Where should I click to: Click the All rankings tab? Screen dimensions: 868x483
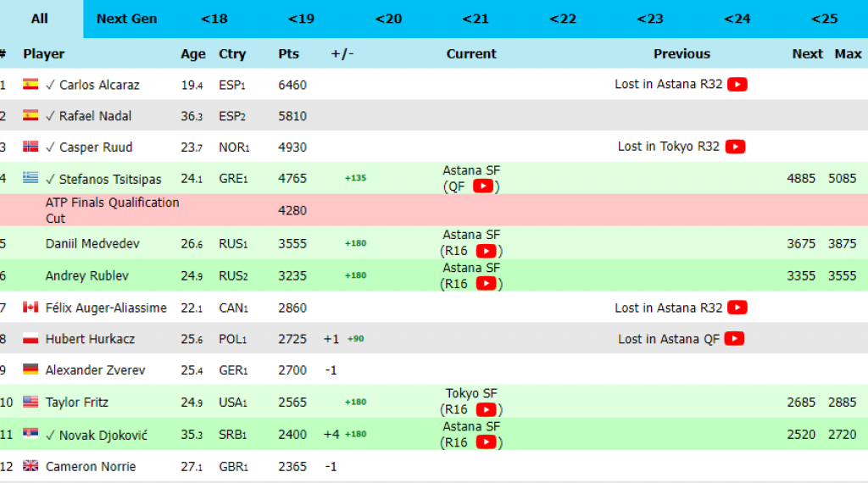click(x=40, y=19)
